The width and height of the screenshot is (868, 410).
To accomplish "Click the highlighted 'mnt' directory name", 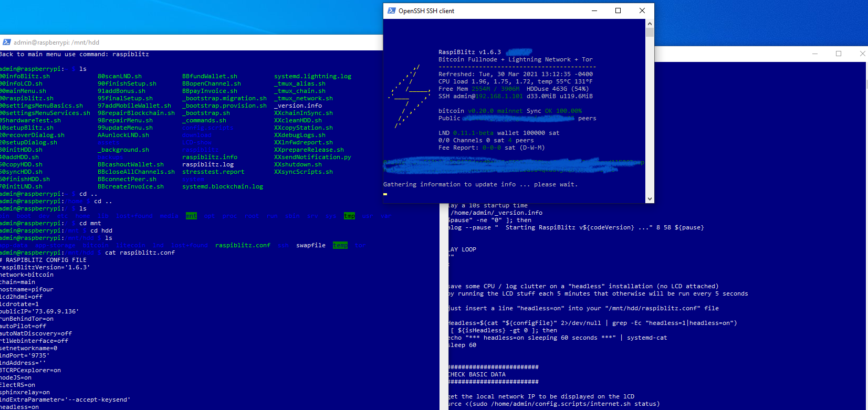I will tap(191, 216).
